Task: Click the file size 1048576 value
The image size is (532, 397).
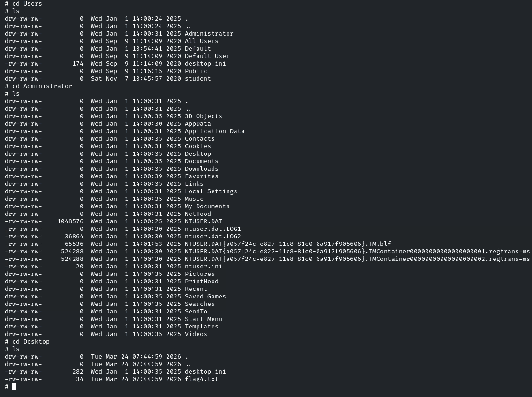Action: point(70,221)
